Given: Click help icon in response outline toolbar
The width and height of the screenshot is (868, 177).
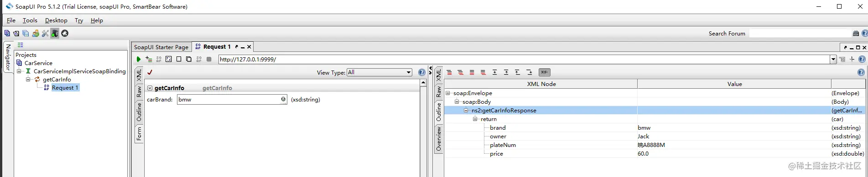Looking at the screenshot, I should (x=861, y=72).
